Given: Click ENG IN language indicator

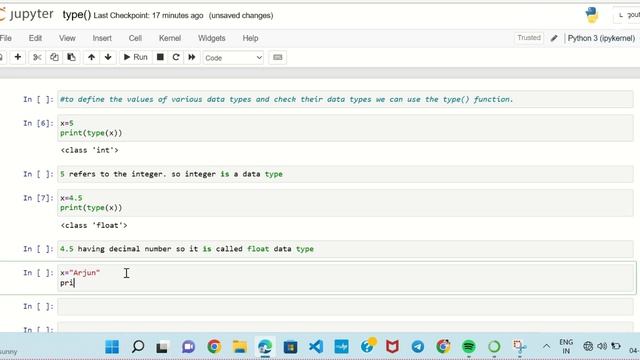Looking at the screenshot, I should pyautogui.click(x=566, y=347).
